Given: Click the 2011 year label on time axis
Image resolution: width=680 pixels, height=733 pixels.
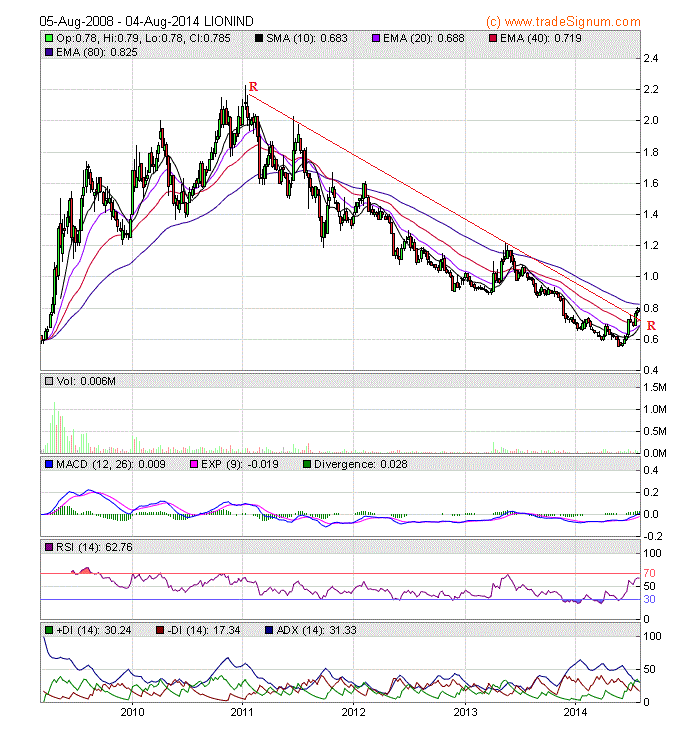Looking at the screenshot, I should pyautogui.click(x=242, y=712).
